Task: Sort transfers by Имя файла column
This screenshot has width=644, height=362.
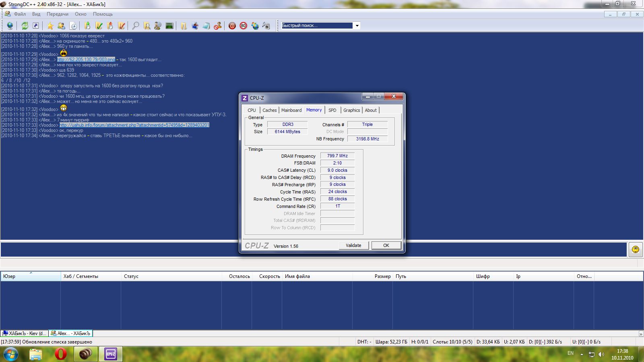Action: click(318, 276)
